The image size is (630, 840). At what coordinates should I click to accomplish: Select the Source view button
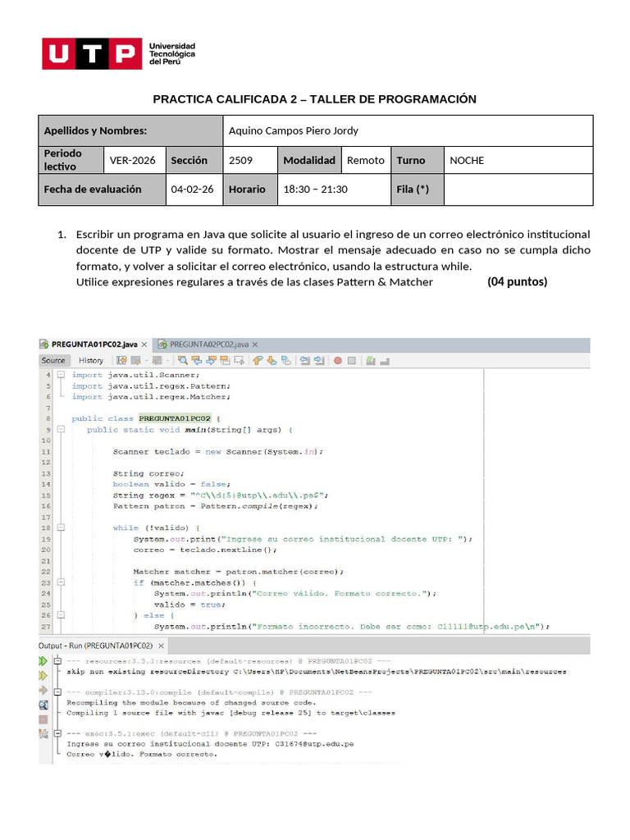point(53,361)
